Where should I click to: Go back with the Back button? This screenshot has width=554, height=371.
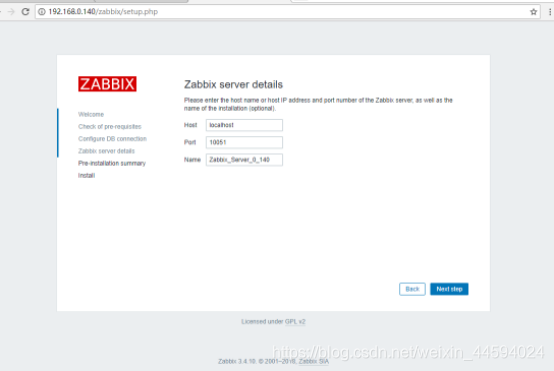point(412,289)
